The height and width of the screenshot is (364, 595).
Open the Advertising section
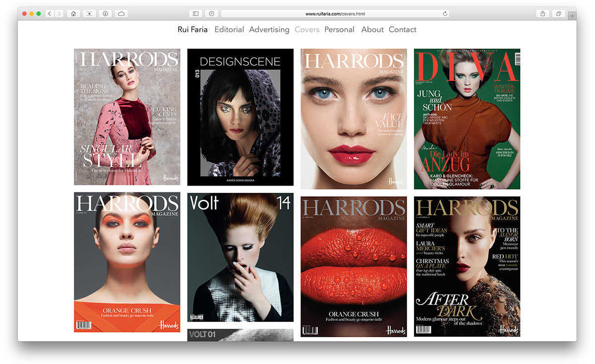click(x=269, y=30)
